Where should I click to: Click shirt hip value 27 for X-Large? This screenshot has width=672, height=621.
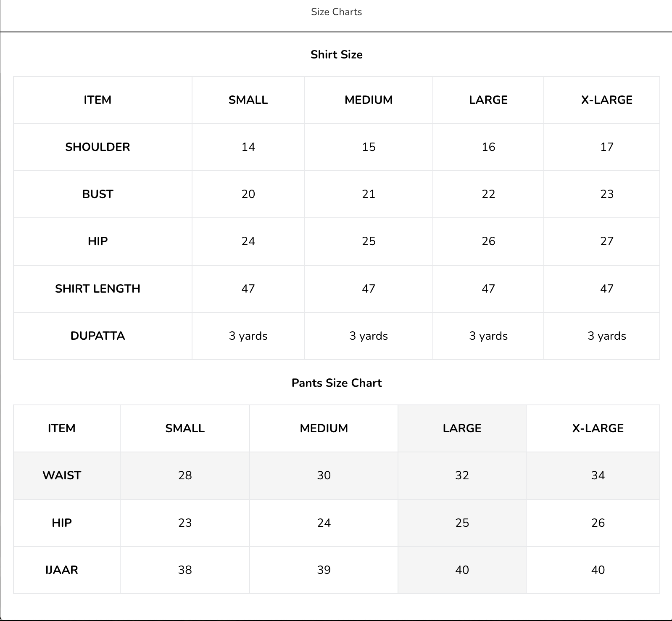click(x=606, y=241)
